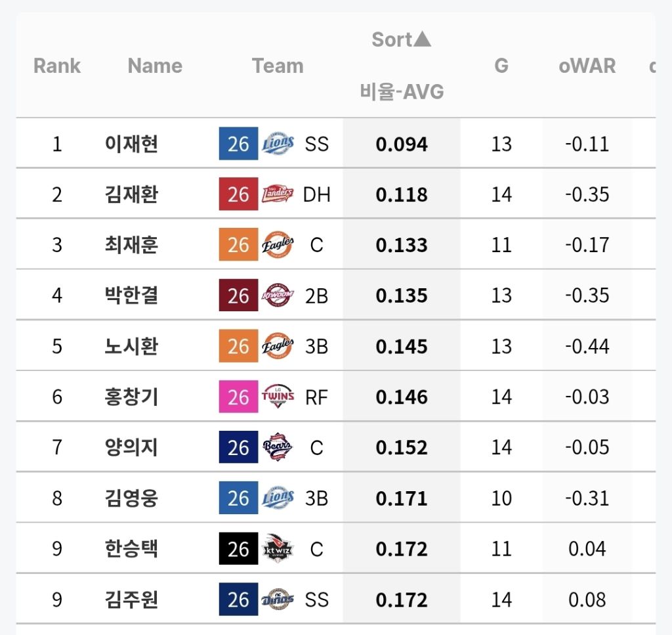The image size is (672, 635).
Task: Open player 노시환's profile link
Action: tap(131, 346)
